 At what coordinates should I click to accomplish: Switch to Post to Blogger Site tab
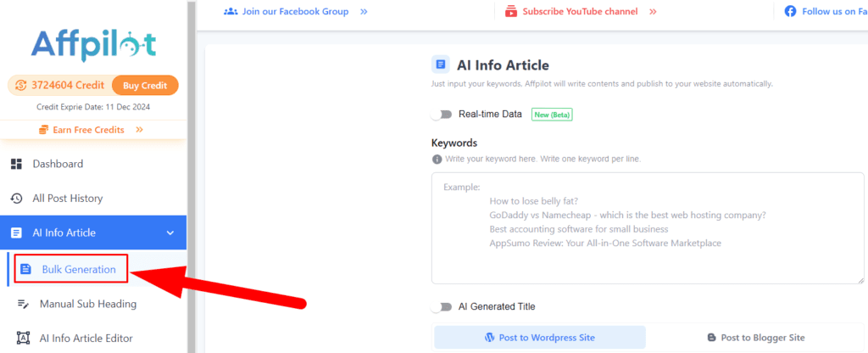(755, 338)
